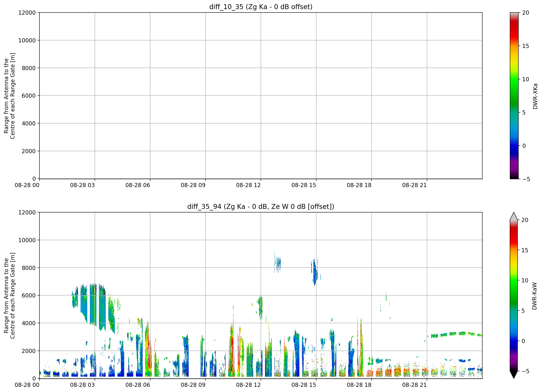Select the '08-28 12' x-tick under the top plot
The width and height of the screenshot is (542, 392).
pyautogui.click(x=249, y=185)
